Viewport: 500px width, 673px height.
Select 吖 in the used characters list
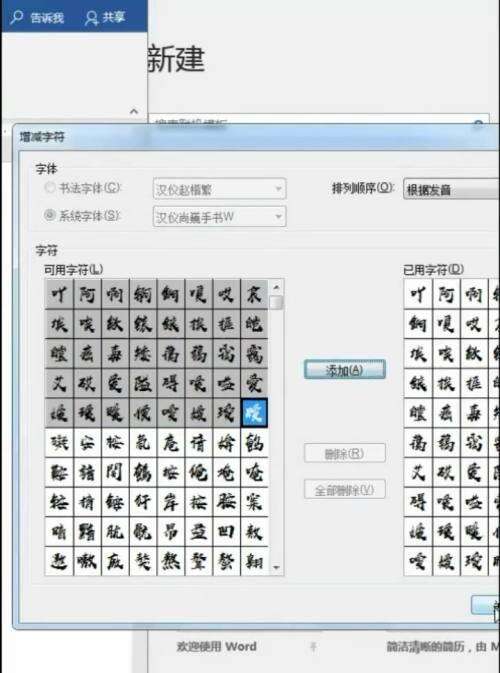[418, 294]
